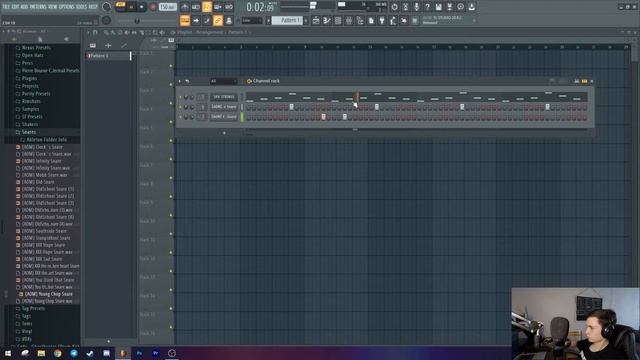640x360 pixels.
Task: Expand the Nexus Presets folder
Action: point(36,48)
